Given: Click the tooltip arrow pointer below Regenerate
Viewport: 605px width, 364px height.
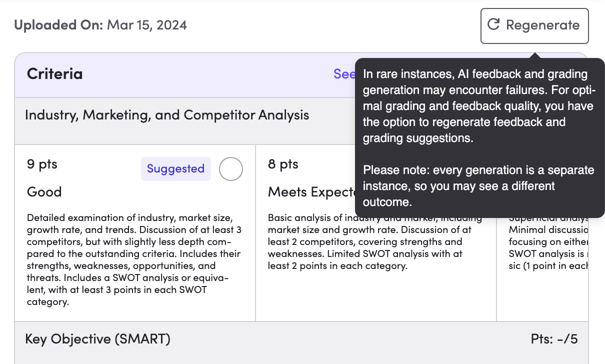Looking at the screenshot, I should [x=534, y=55].
